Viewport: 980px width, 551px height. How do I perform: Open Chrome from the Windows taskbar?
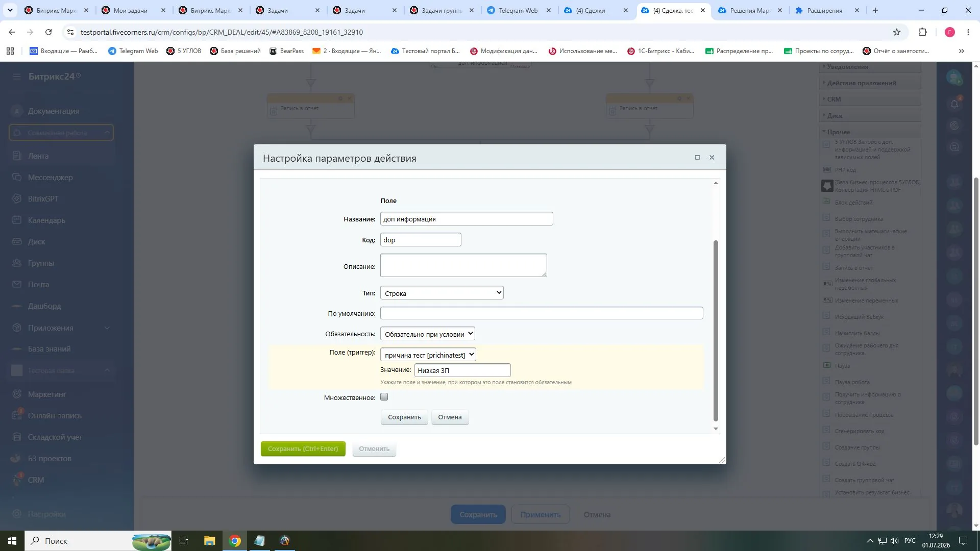tap(235, 541)
